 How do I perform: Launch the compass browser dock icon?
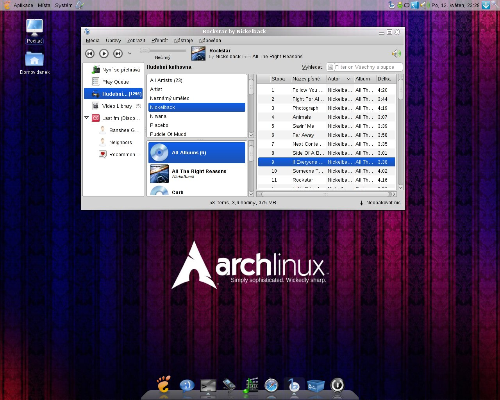271,385
